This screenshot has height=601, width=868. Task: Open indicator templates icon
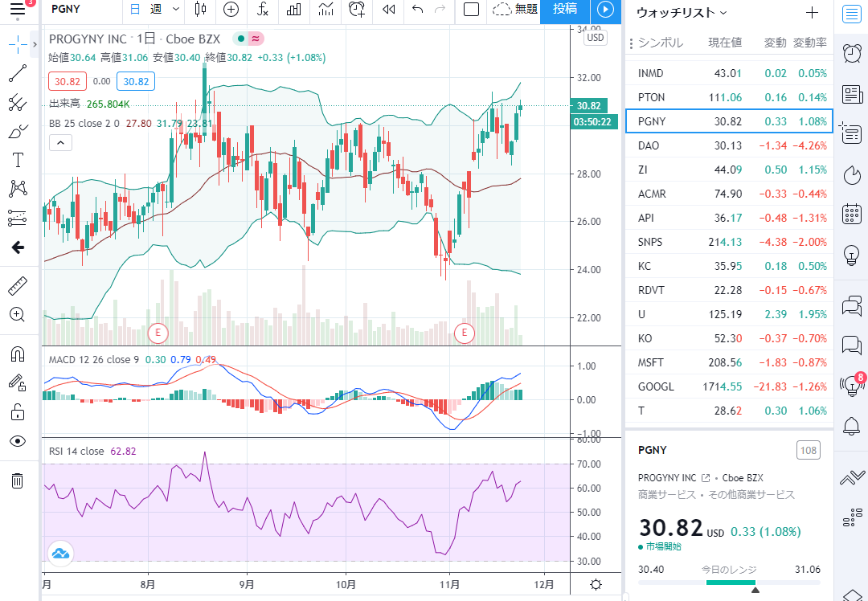pyautogui.click(x=326, y=9)
